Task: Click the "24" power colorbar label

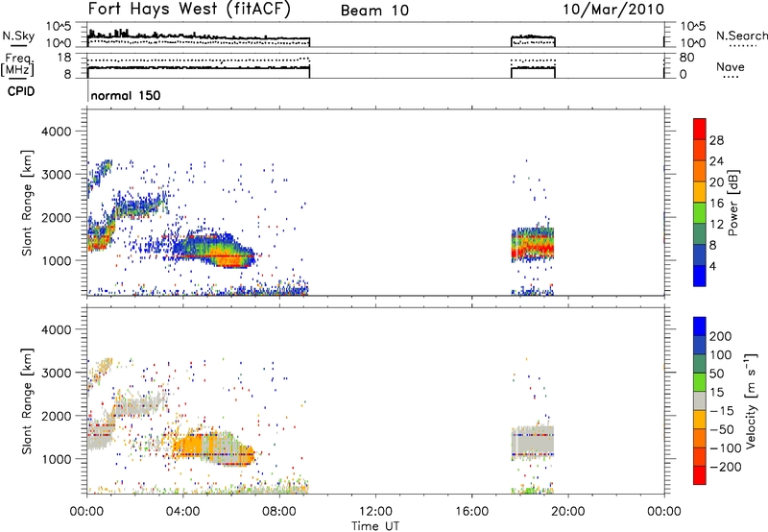Action: [x=716, y=161]
